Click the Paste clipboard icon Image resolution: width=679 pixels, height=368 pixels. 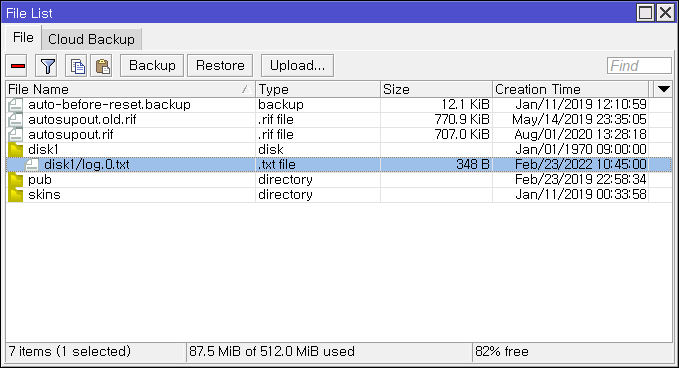click(x=101, y=66)
